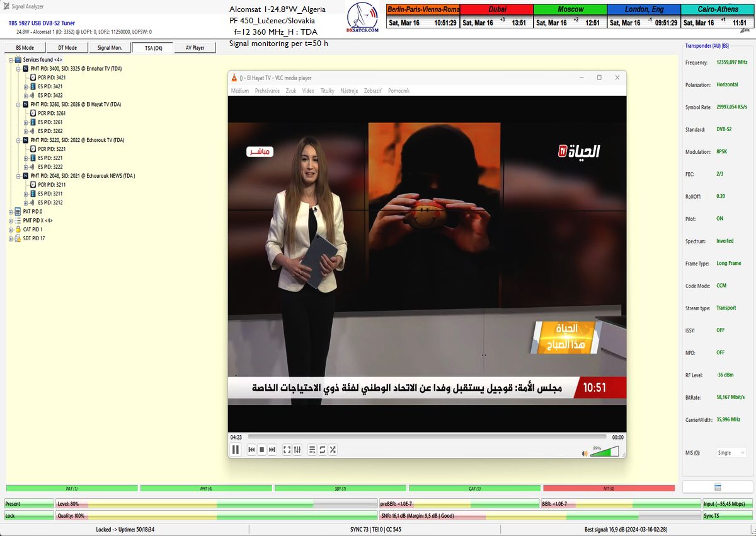Show the VLC playlist
This screenshot has height=536, width=756.
tap(312, 450)
